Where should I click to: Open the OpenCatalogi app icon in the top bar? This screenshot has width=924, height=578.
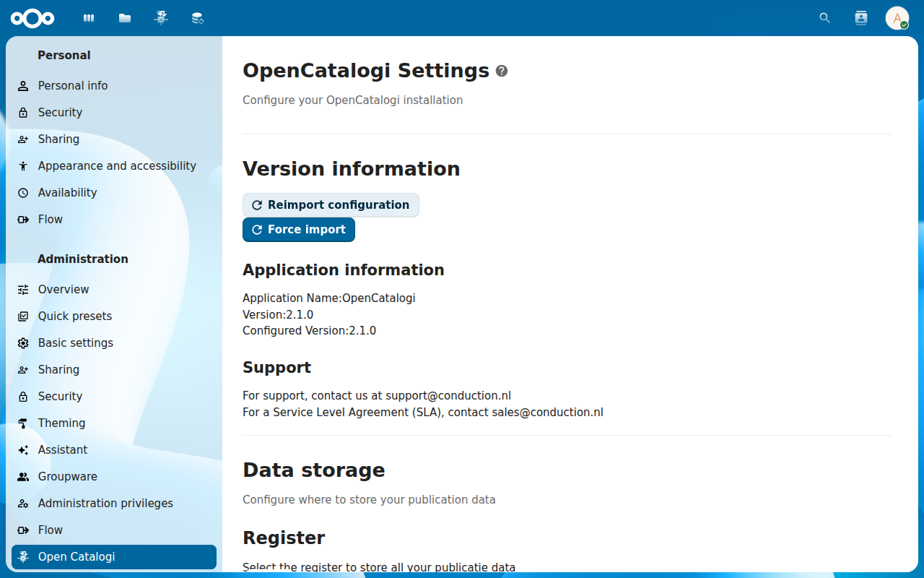(x=161, y=18)
